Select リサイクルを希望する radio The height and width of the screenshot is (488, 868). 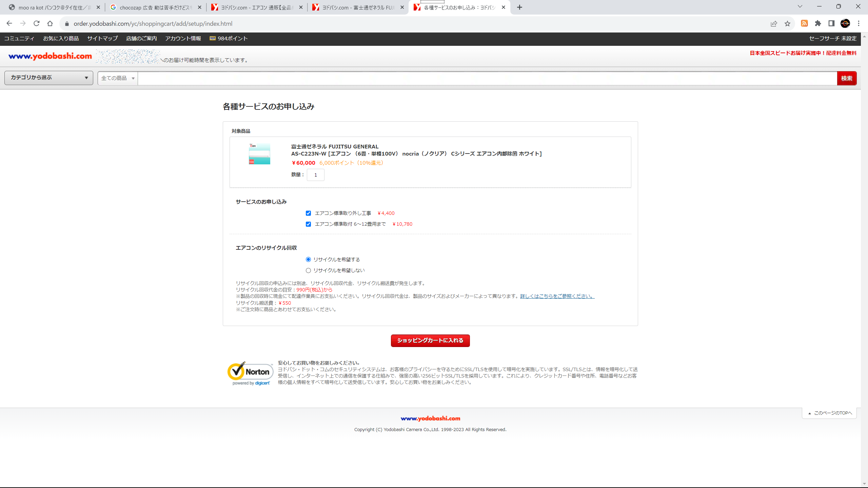[308, 260]
